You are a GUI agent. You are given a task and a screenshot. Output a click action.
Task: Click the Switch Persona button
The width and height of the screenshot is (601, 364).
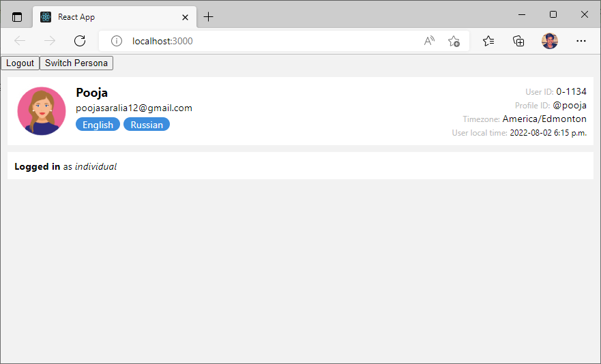76,63
